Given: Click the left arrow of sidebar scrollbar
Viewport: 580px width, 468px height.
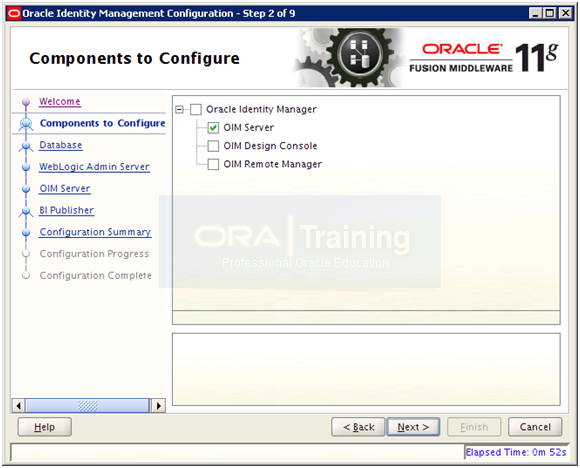Looking at the screenshot, I should (x=18, y=406).
